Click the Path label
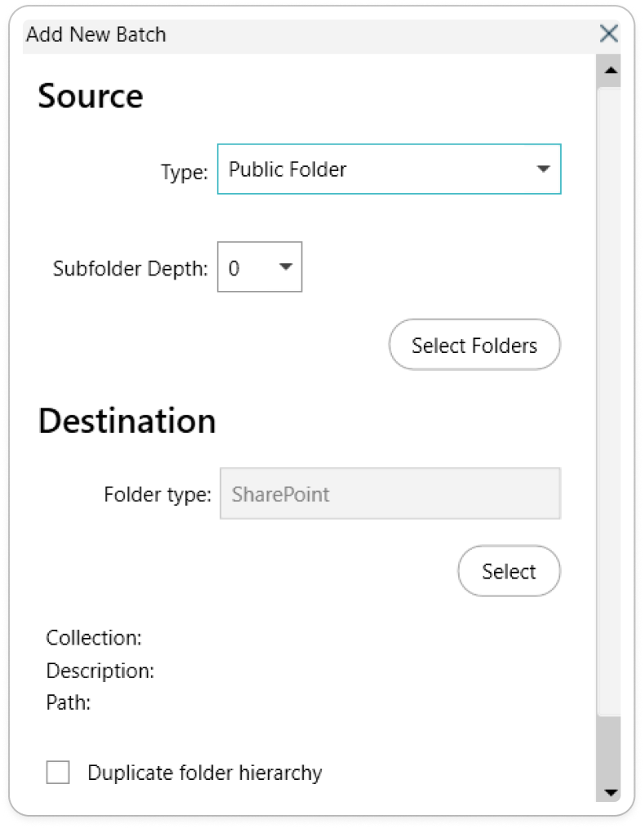Screen dimensions: 644x828 [x=68, y=702]
